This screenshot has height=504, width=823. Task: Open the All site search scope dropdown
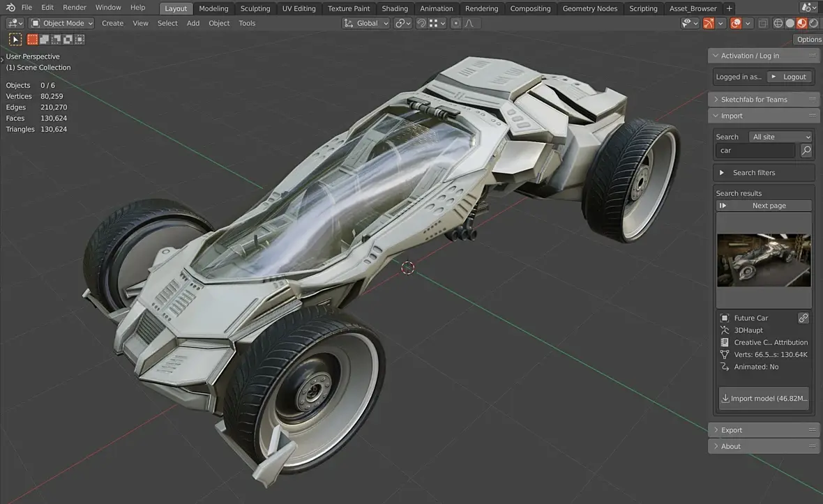tap(780, 137)
